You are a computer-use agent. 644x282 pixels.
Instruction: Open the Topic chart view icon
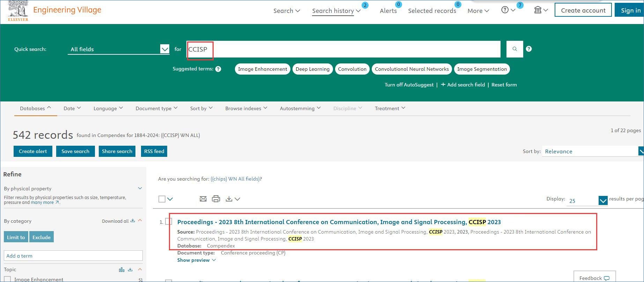pos(121,269)
